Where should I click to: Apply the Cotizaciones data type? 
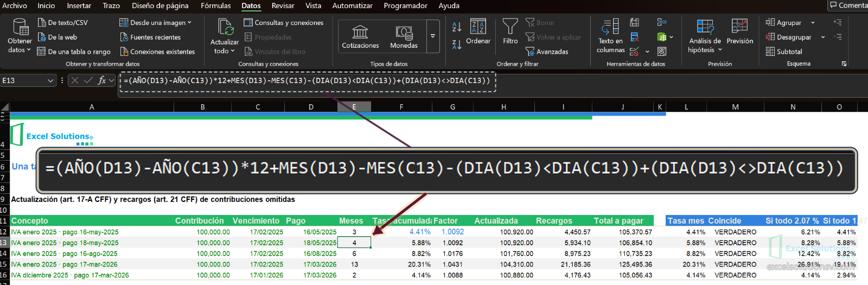pos(360,36)
